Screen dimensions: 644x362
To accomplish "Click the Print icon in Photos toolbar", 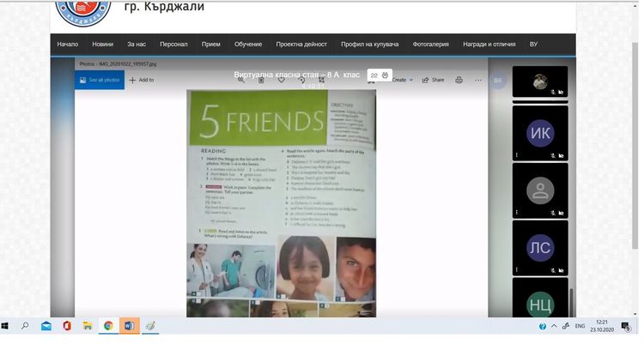I will [x=459, y=80].
